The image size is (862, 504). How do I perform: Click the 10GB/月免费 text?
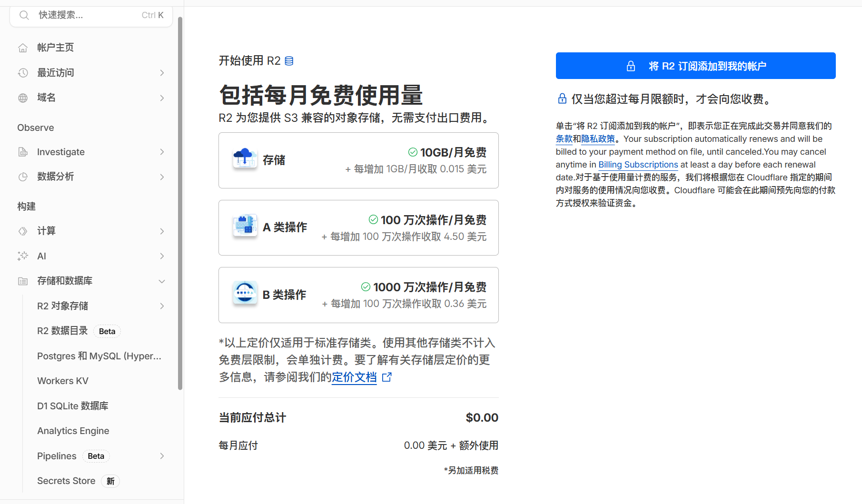pos(453,152)
